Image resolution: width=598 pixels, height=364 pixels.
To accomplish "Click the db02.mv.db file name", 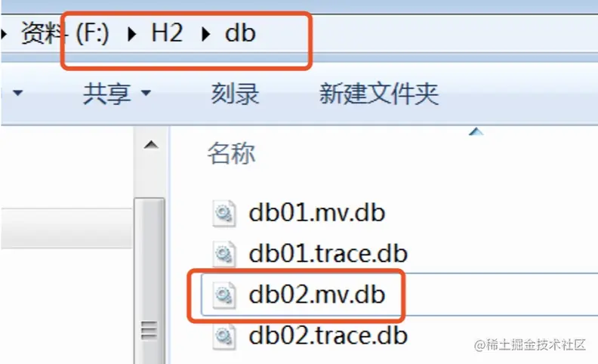I will pos(316,295).
